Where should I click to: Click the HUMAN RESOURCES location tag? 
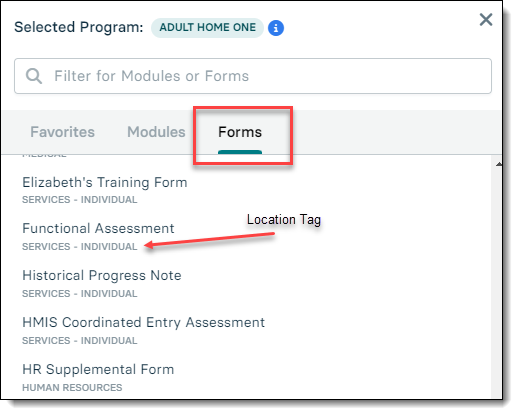(72, 388)
